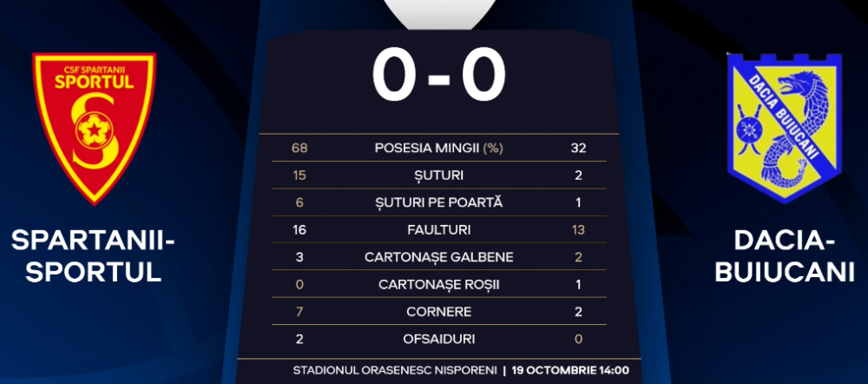Click the Spartanii Sportul red shield logo
This screenshot has width=868, height=384.
[x=94, y=129]
